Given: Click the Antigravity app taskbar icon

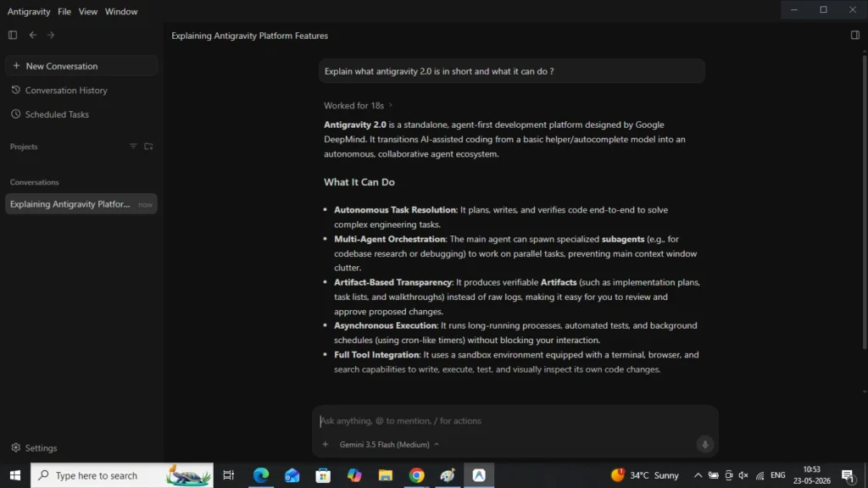Looking at the screenshot, I should [479, 475].
